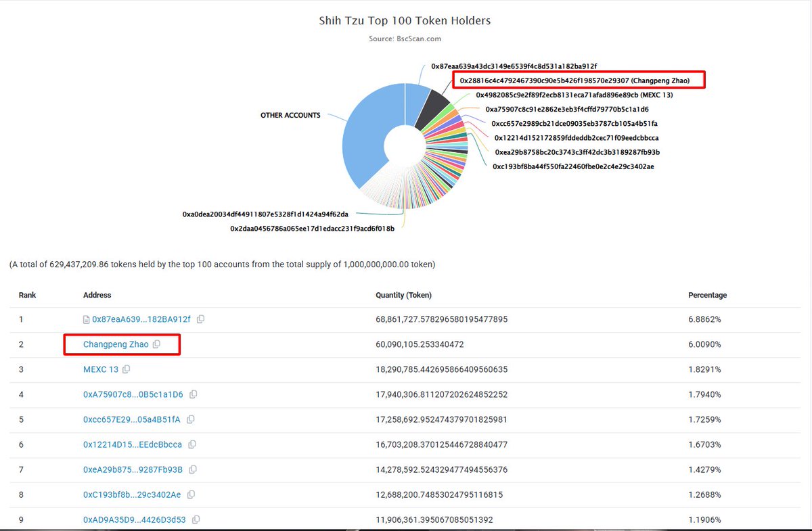Click the chart title Shih Tzu Top 100 Token Holders

tap(405, 21)
